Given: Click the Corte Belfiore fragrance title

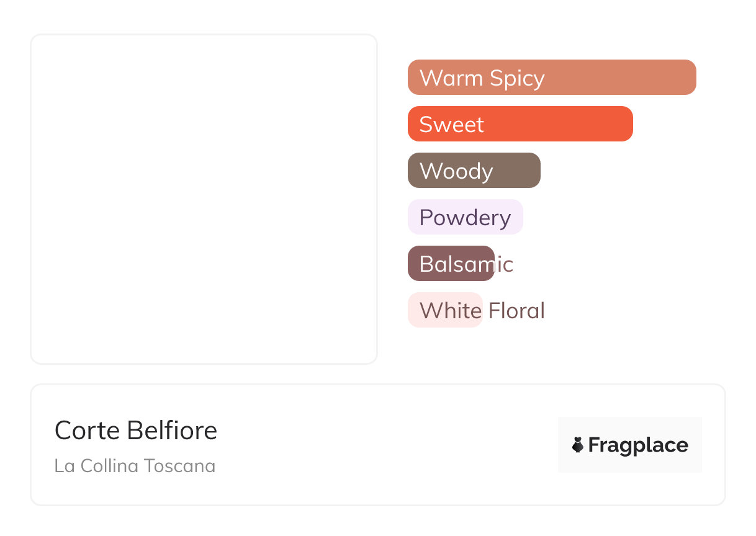Looking at the screenshot, I should point(136,431).
